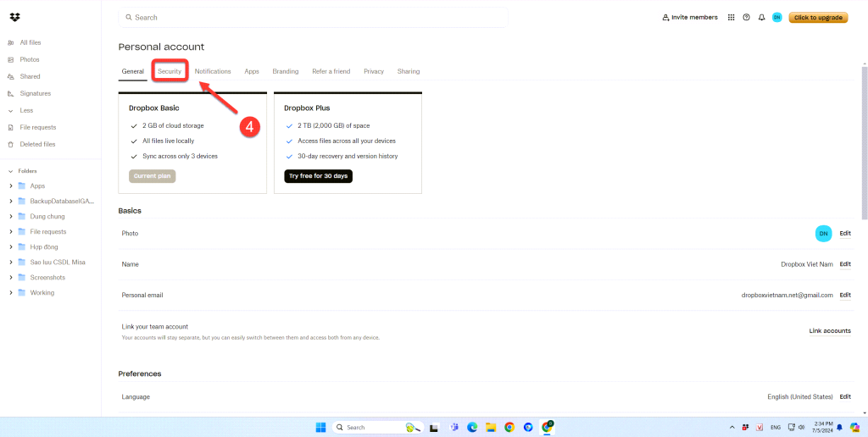Expand the Working folder chevron

[x=11, y=293]
